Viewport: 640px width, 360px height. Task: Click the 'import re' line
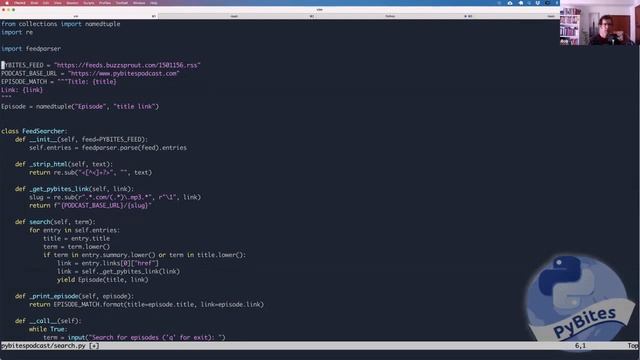tap(17, 32)
